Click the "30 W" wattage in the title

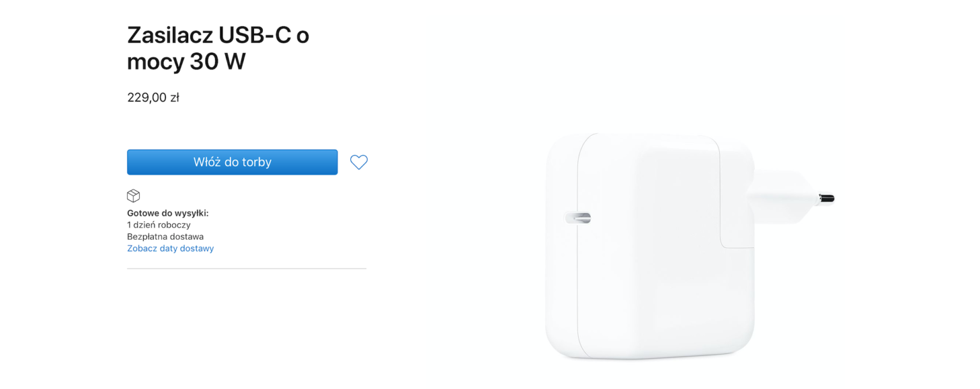point(217,62)
